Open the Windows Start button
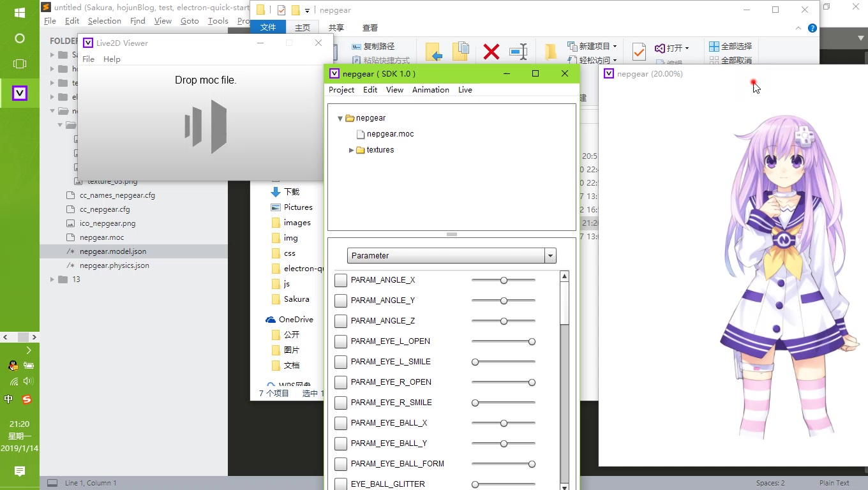Screen dimensions: 868x490 (19, 13)
